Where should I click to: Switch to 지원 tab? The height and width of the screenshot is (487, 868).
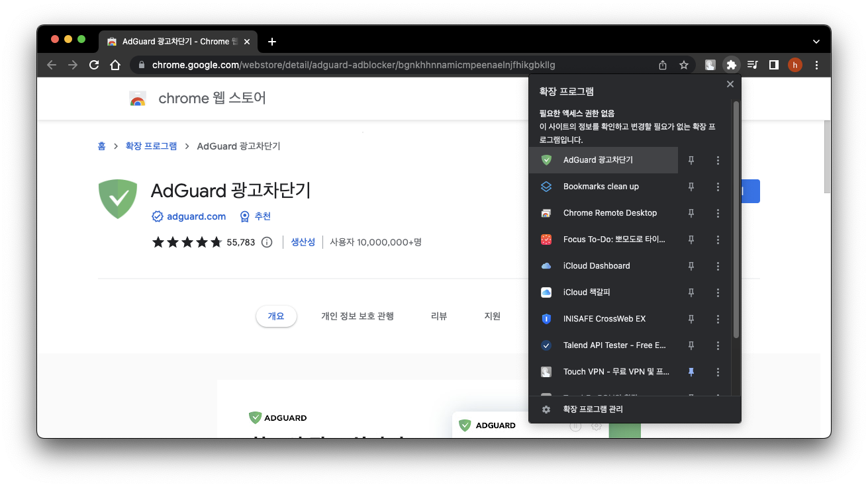(x=493, y=316)
